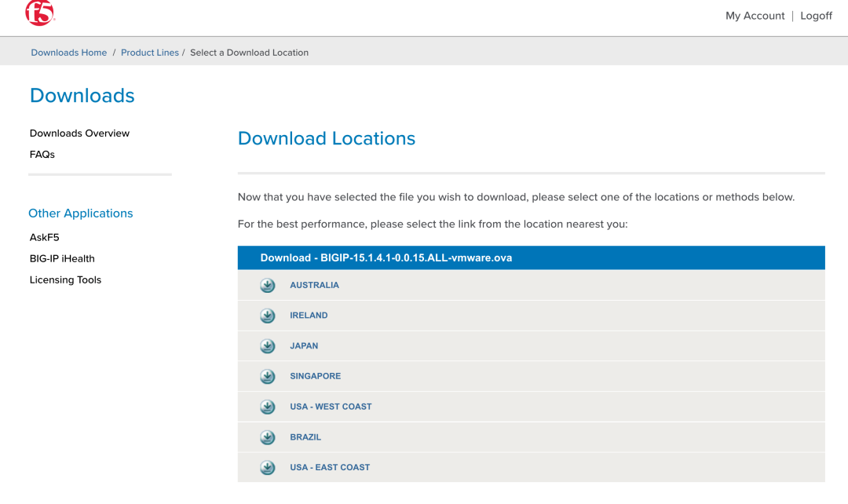Click the download icon for USA - East Coast
Screen dimensions: 848x504
[267, 467]
